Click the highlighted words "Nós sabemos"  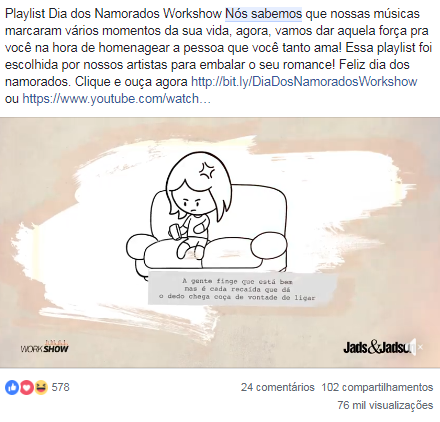[263, 14]
